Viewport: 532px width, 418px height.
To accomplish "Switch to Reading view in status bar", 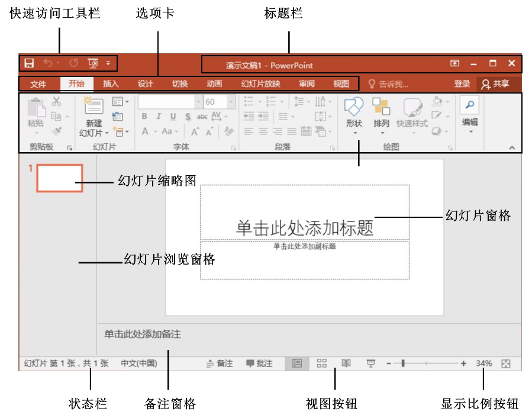I will point(346,364).
